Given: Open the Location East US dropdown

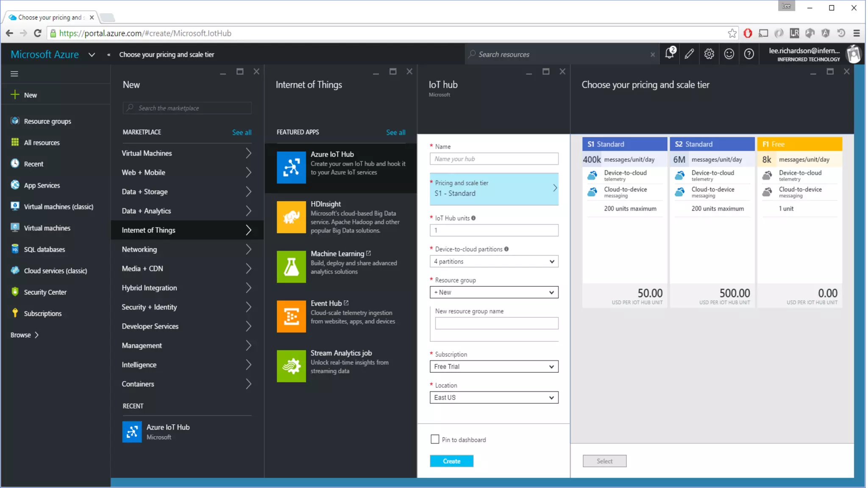Looking at the screenshot, I should [494, 397].
